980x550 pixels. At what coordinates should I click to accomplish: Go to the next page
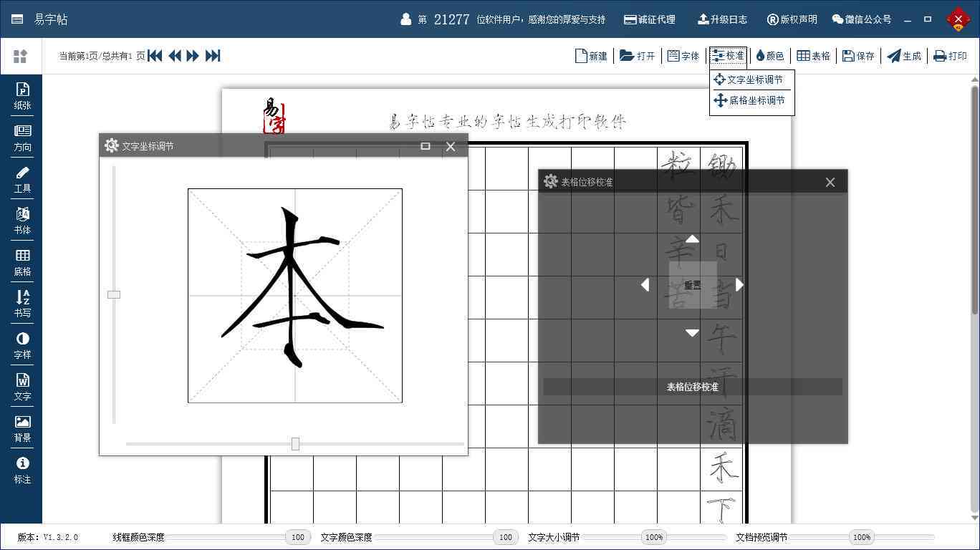tap(193, 56)
